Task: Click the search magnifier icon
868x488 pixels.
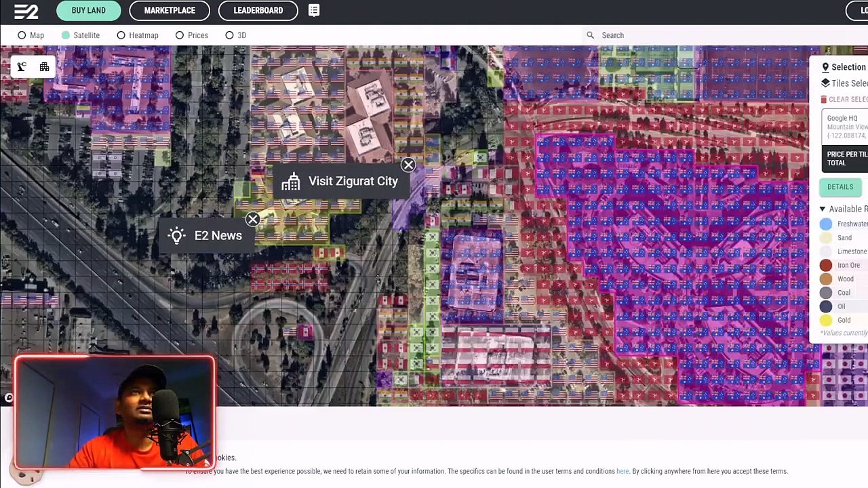Action: tap(590, 35)
